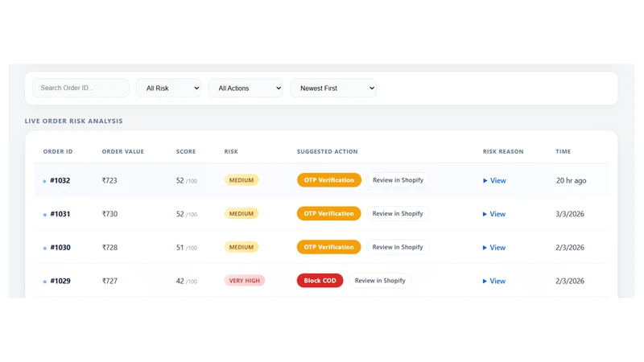The width and height of the screenshot is (644, 362).
Task: Click the date 3/3/2026
Action: pos(570,214)
